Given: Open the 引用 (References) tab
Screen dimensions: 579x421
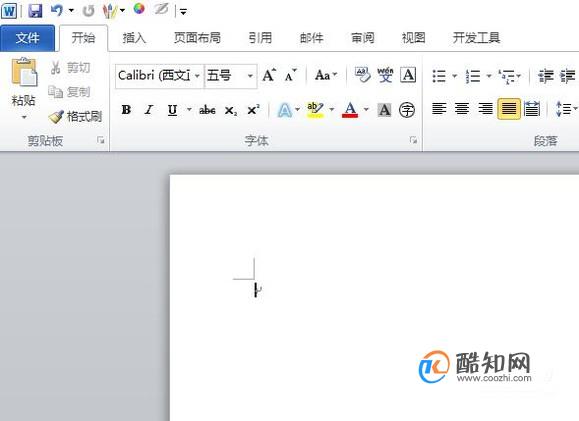Looking at the screenshot, I should [x=260, y=38].
